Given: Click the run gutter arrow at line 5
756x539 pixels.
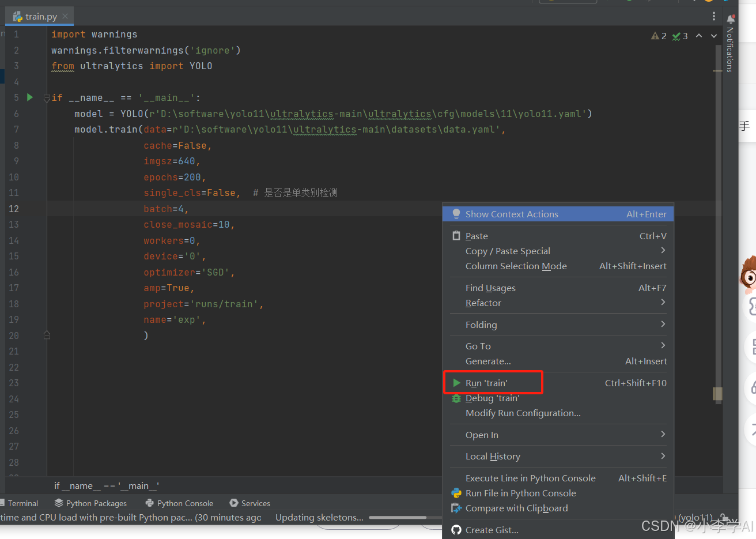Looking at the screenshot, I should point(30,97).
